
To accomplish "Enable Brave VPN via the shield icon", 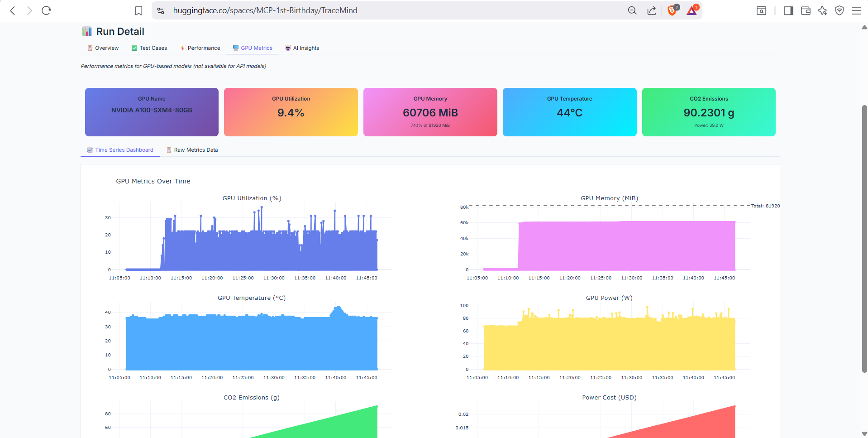I will coord(839,10).
